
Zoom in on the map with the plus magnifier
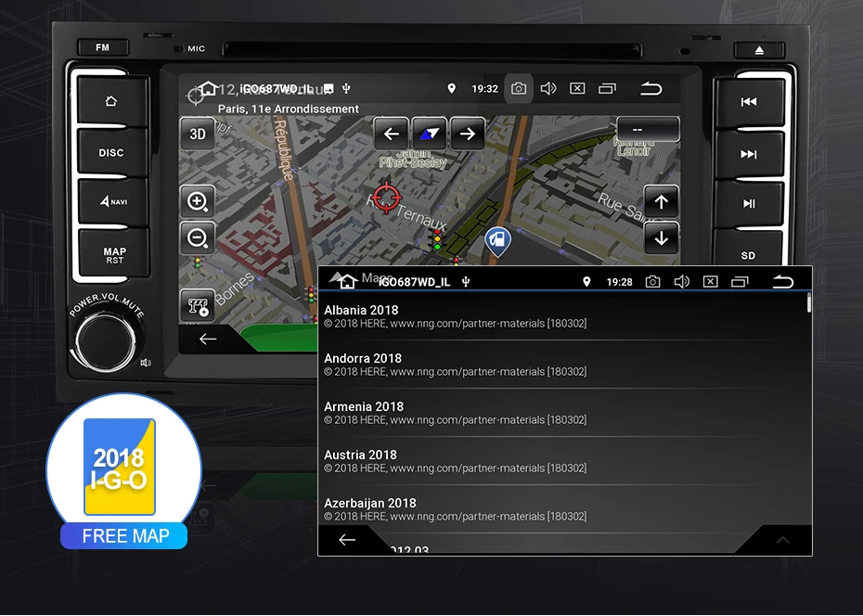click(x=198, y=201)
